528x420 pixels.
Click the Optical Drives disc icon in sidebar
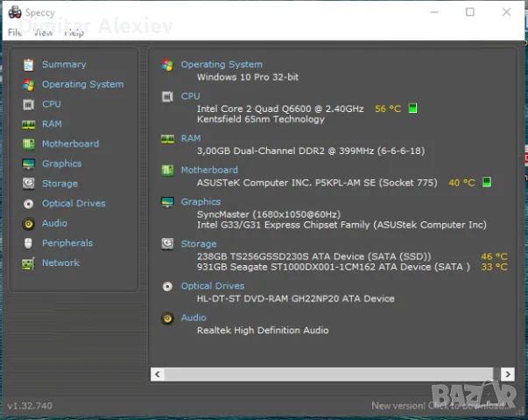pos(28,204)
